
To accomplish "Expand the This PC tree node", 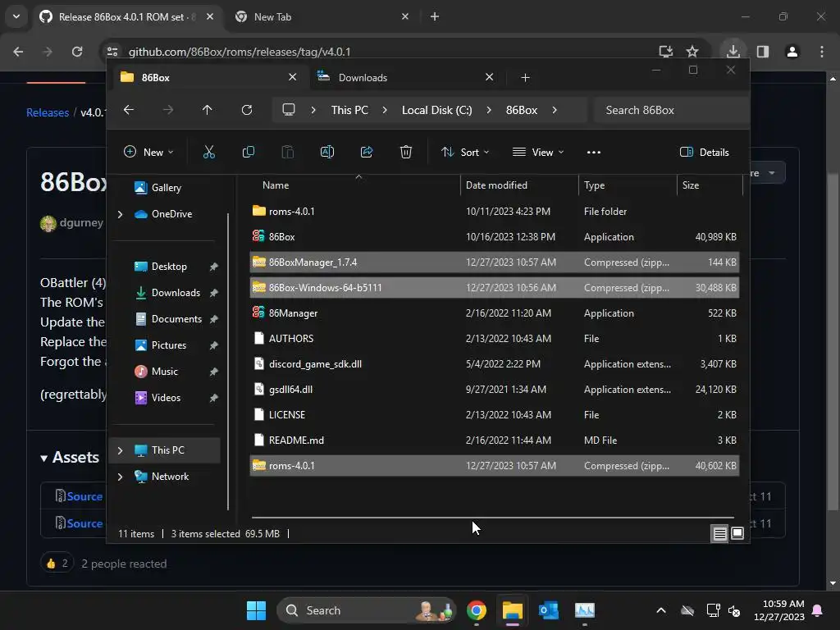I will (x=120, y=450).
